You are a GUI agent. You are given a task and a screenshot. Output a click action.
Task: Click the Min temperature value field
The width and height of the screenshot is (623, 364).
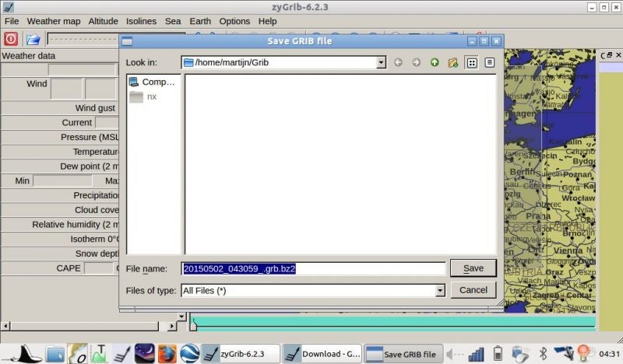pyautogui.click(x=62, y=181)
